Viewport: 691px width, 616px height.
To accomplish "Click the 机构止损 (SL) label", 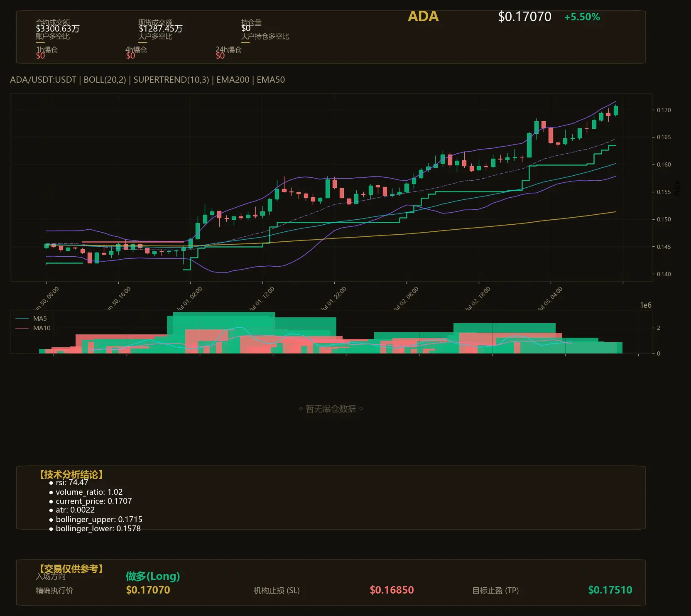I will click(277, 590).
